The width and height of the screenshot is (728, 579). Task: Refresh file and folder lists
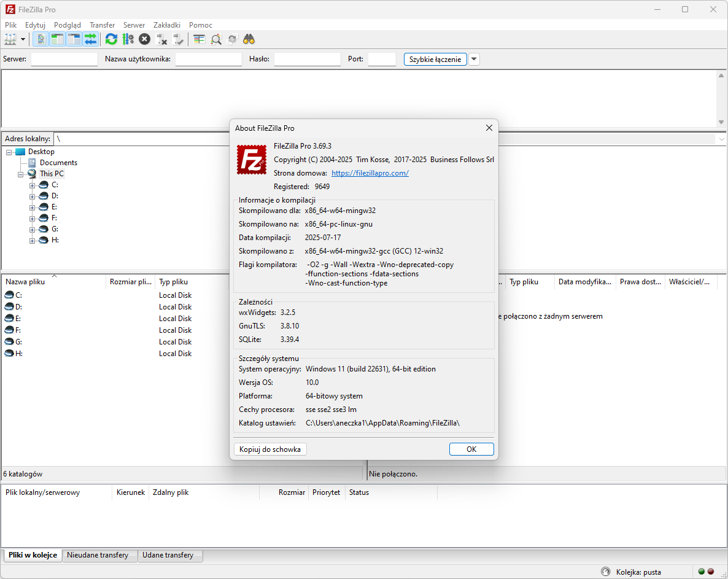click(112, 39)
